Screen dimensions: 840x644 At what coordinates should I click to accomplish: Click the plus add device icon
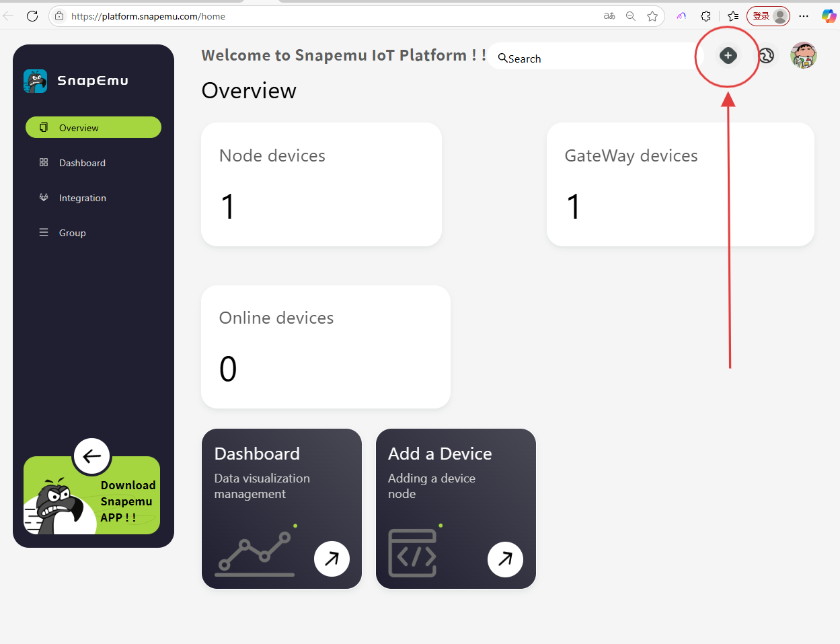tap(728, 56)
